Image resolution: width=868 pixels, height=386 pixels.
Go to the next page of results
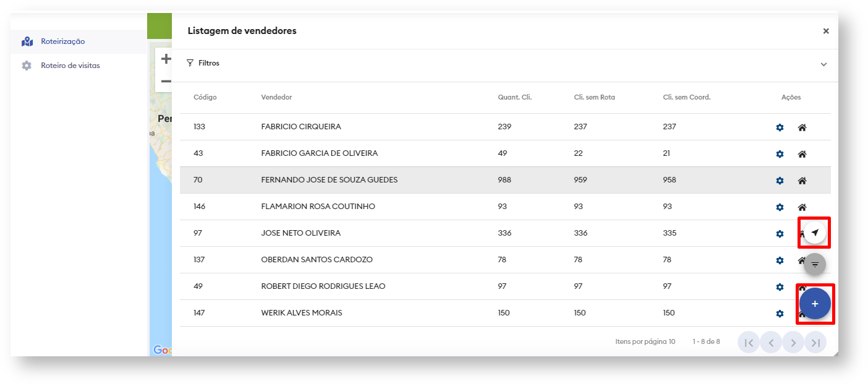[793, 342]
